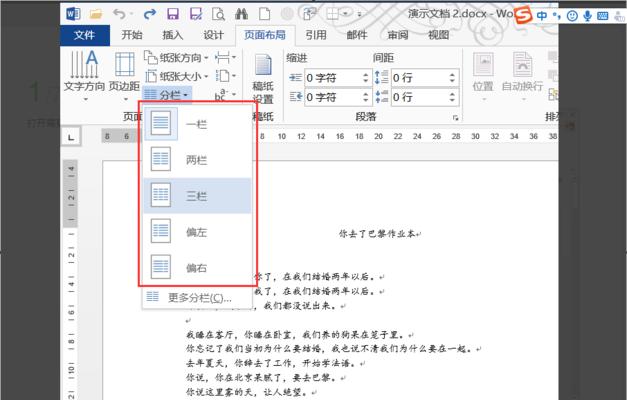This screenshot has width=627, height=400.
Task: Choose 三栏 three columns option
Action: (198, 196)
